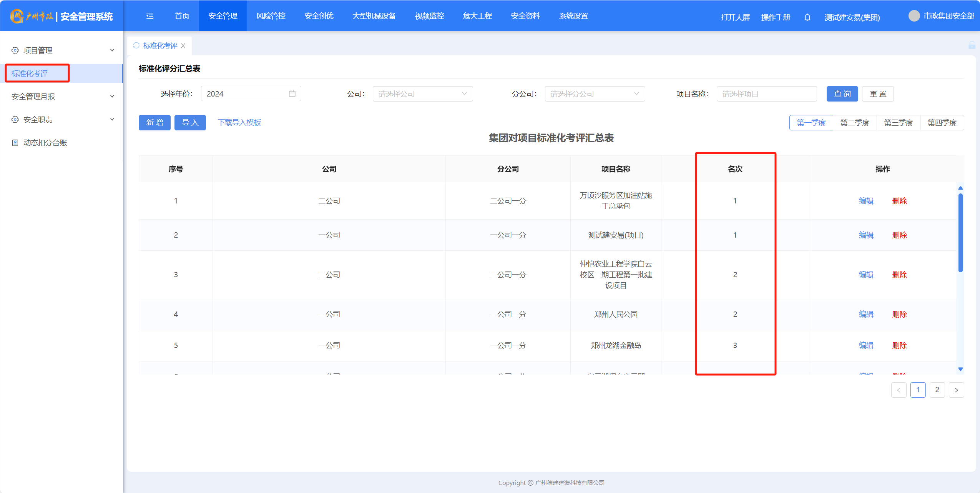Go to next page arrow

pos(956,390)
